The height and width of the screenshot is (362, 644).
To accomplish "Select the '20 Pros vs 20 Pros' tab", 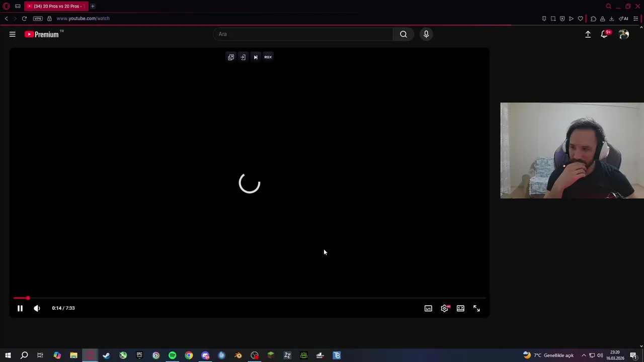I will (56, 6).
